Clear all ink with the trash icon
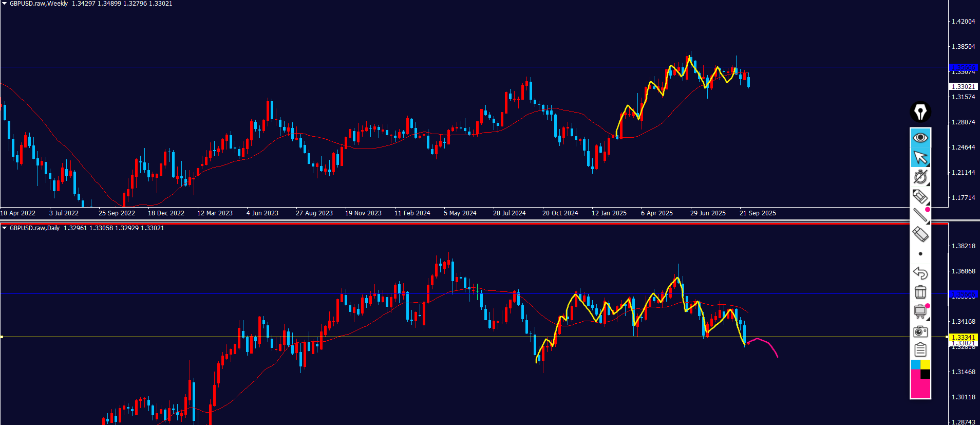980x425 pixels. pos(920,292)
